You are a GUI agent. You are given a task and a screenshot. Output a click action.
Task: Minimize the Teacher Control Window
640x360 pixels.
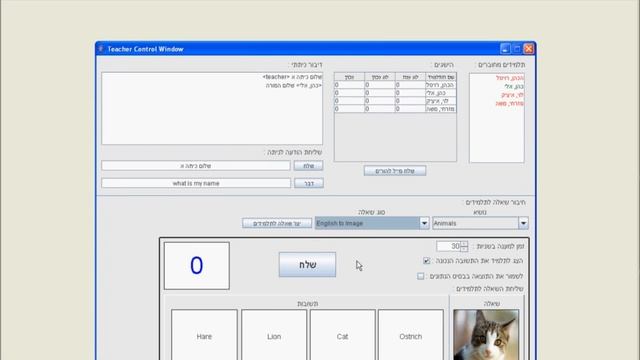(505, 49)
